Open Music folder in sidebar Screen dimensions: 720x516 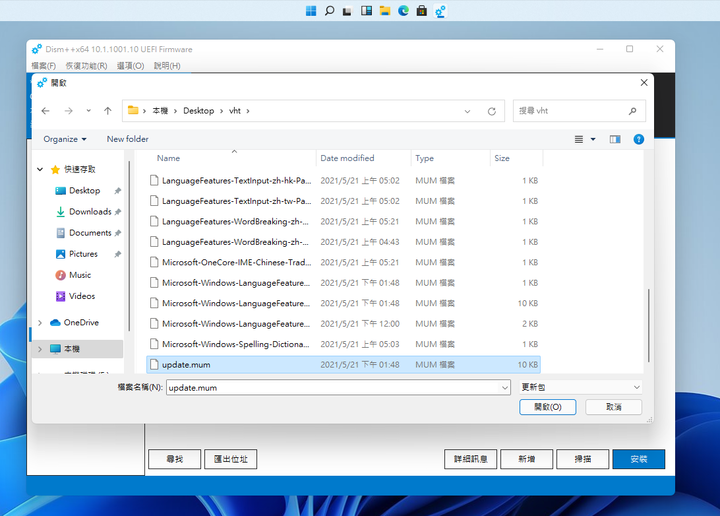(80, 275)
